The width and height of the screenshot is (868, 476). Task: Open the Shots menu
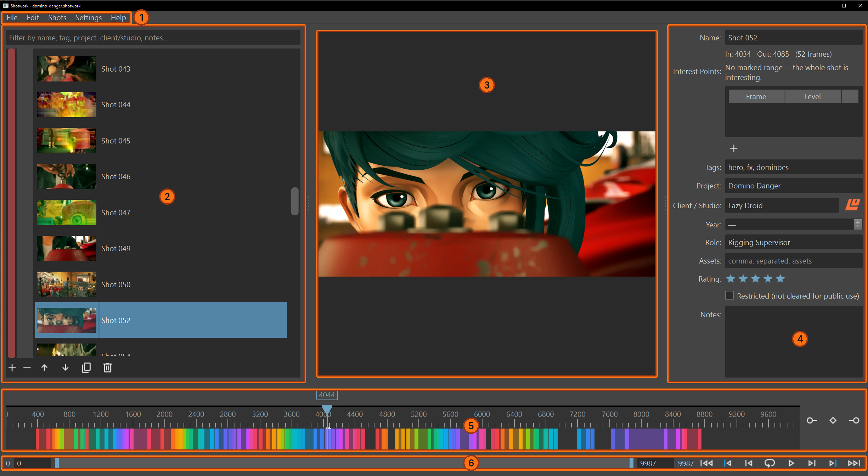[x=57, y=18]
